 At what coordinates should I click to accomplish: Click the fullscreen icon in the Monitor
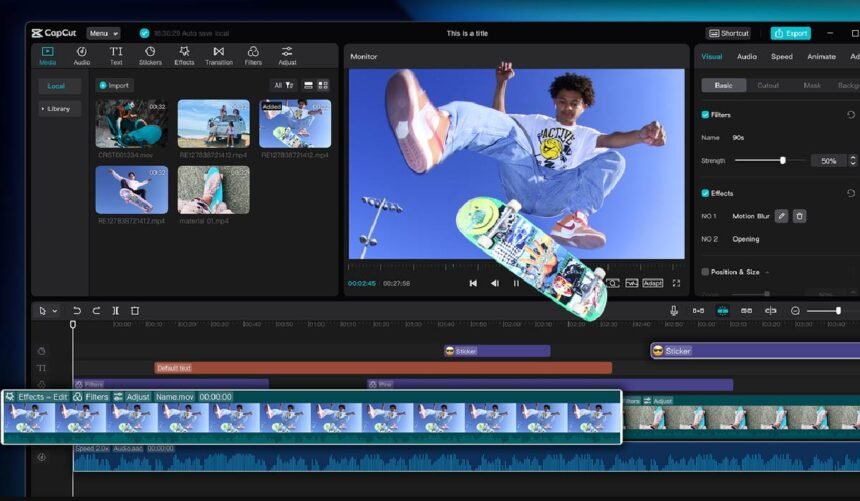click(676, 283)
